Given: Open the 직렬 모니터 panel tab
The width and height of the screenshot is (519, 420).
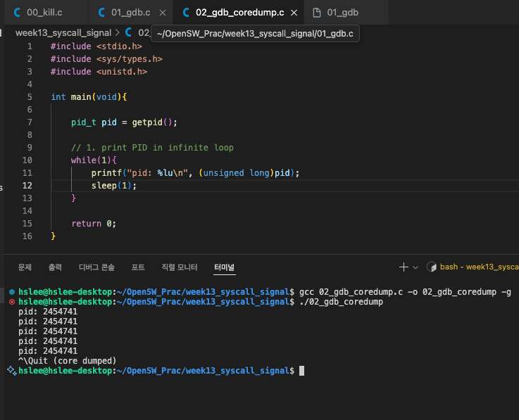Looking at the screenshot, I should [x=180, y=267].
